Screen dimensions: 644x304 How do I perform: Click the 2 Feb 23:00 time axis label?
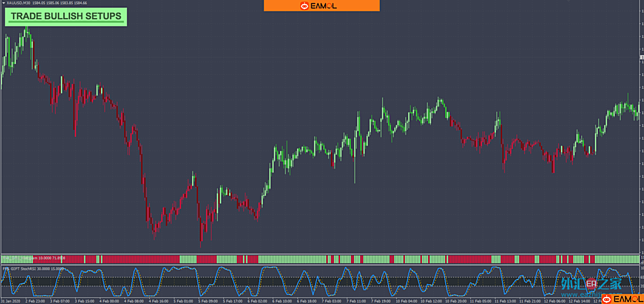pyautogui.click(x=35, y=301)
